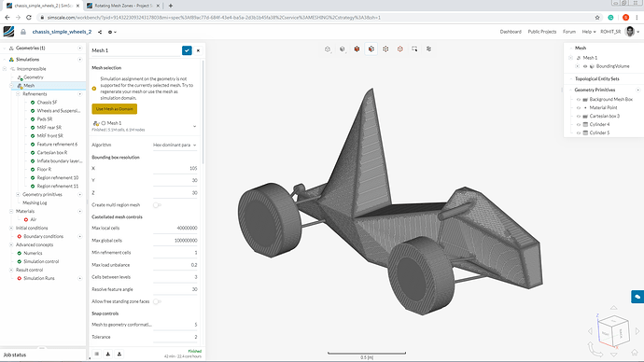This screenshot has width=644, height=362.
Task: Click the upload icon at panel bottom
Action: [119, 354]
